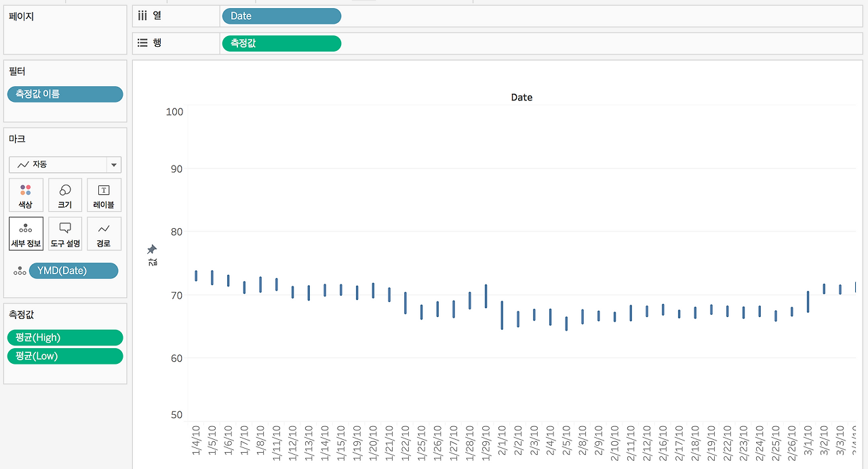The width and height of the screenshot is (868, 469).
Task: Click the Date chart header title
Action: tap(521, 98)
